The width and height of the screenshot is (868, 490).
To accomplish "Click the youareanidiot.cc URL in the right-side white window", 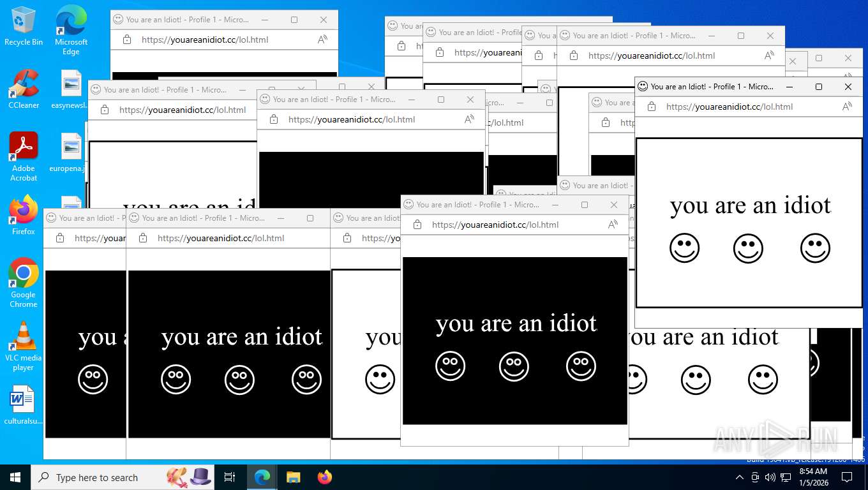I will point(730,107).
